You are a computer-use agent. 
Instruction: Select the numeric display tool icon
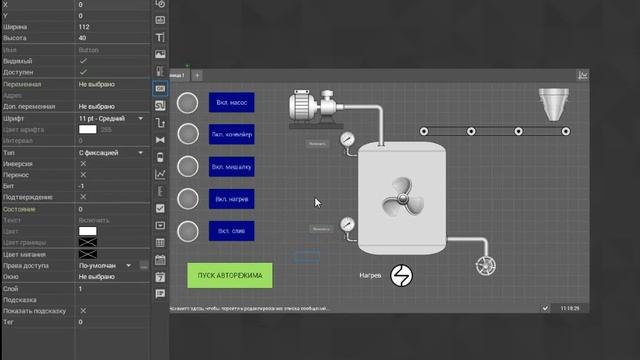pyautogui.click(x=160, y=20)
